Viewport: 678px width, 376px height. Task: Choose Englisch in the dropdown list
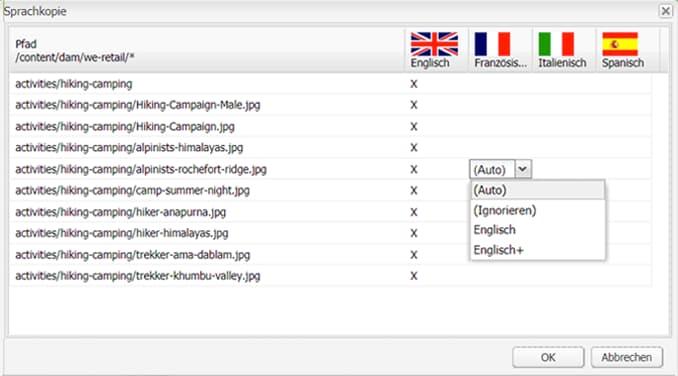[x=537, y=230]
